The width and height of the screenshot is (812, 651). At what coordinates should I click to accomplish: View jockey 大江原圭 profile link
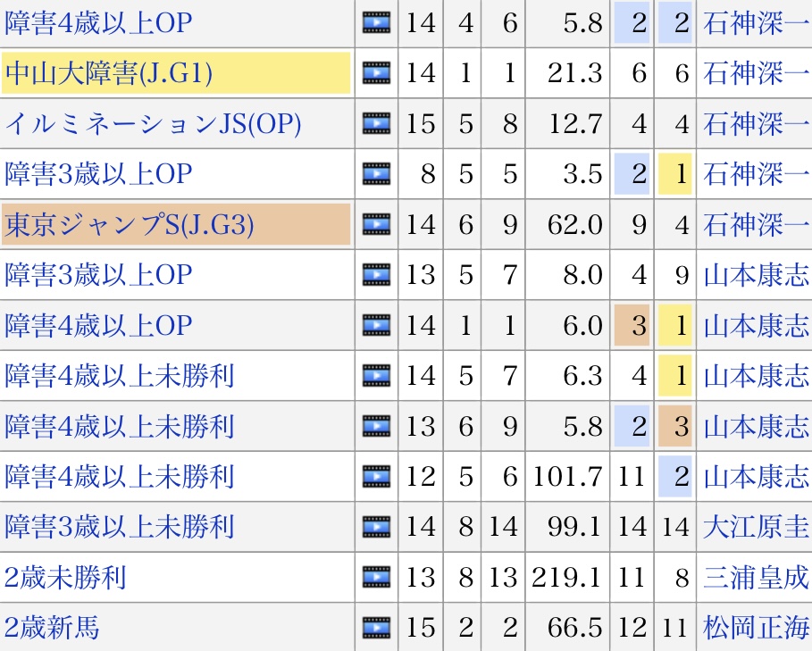[756, 527]
